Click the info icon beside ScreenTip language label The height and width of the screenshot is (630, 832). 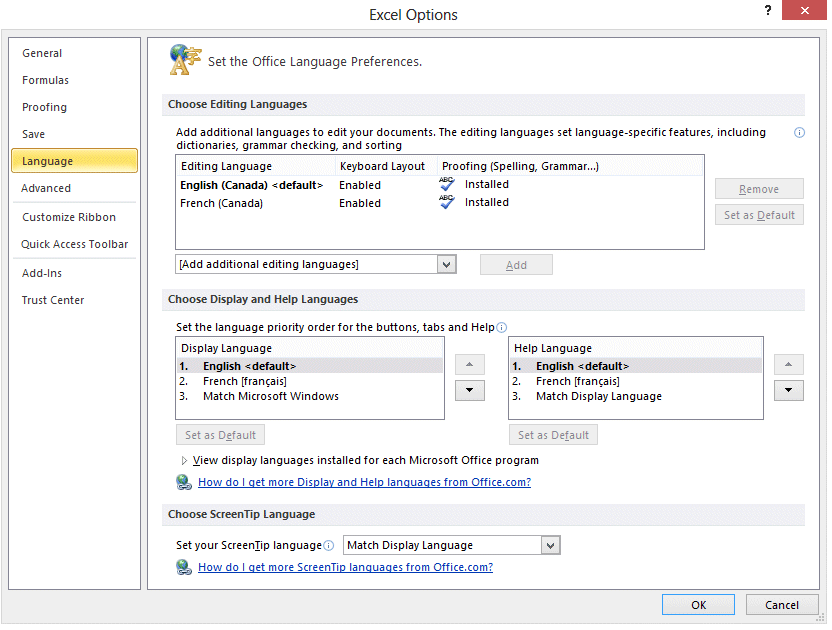[x=330, y=544]
